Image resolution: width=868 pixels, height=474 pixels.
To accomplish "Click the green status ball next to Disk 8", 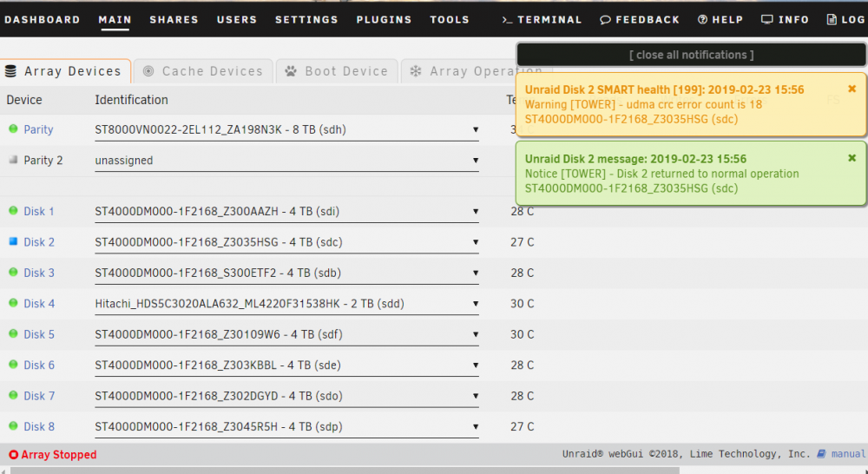I will (13, 426).
